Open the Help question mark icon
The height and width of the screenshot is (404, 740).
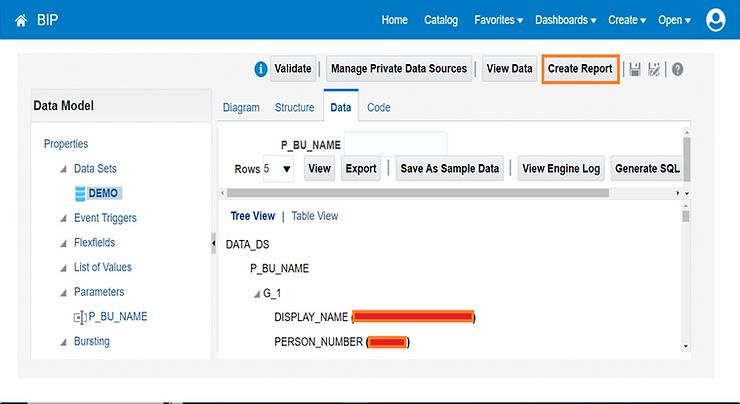click(x=677, y=70)
